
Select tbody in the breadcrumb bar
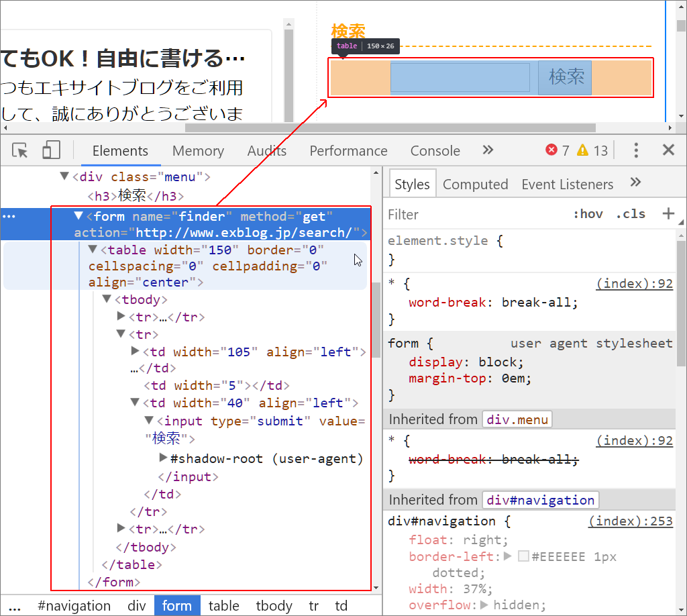(274, 606)
